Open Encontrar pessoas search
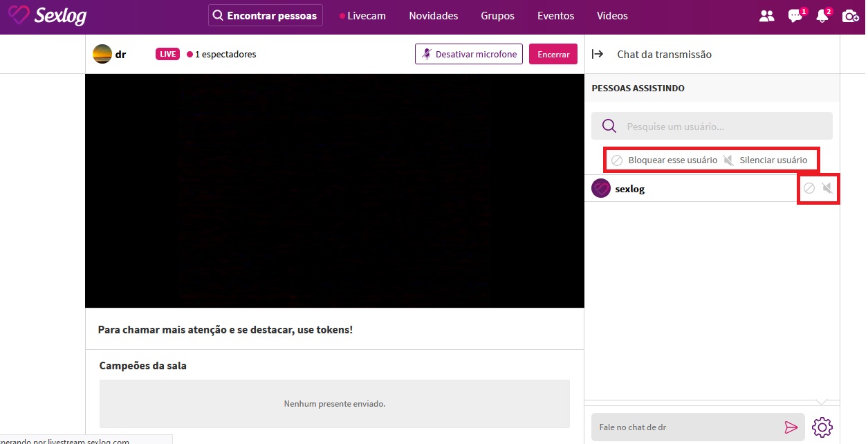 click(266, 15)
